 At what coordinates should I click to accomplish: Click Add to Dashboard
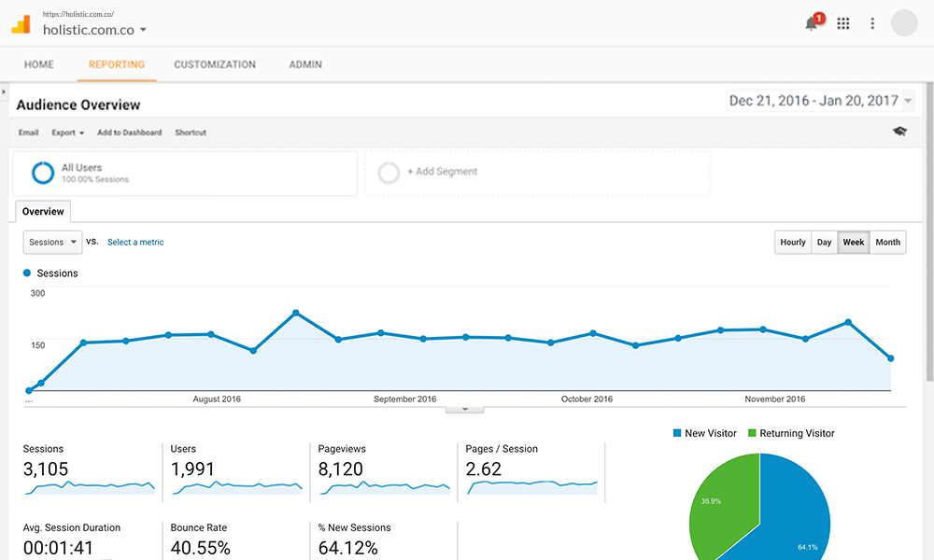[129, 133]
